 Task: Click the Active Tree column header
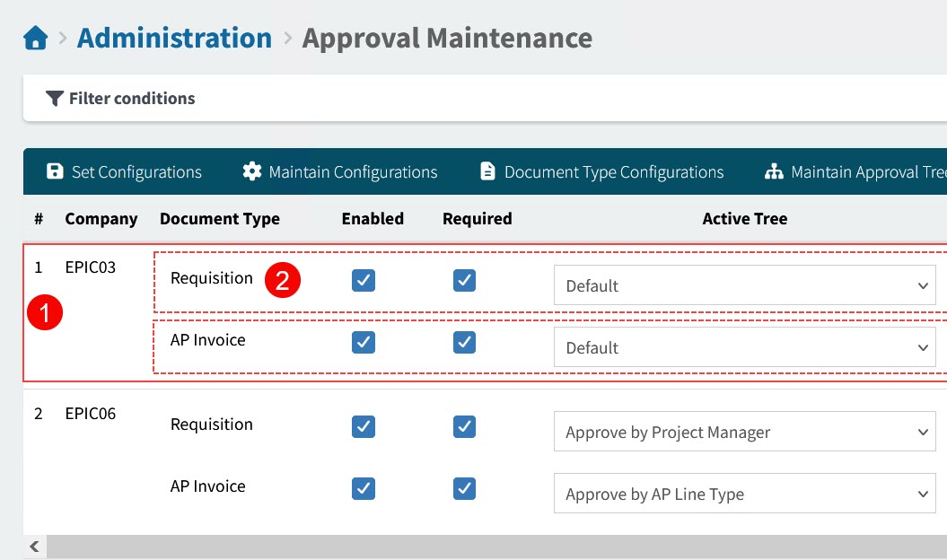[745, 219]
